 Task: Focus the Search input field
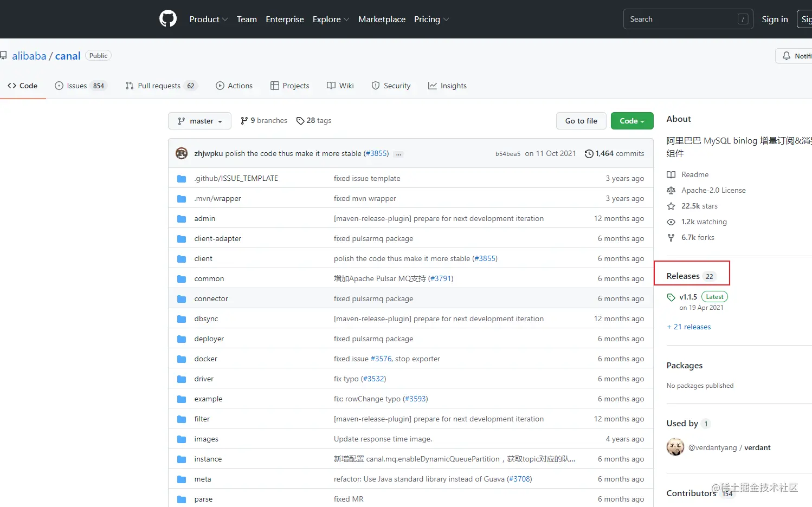tap(688, 19)
